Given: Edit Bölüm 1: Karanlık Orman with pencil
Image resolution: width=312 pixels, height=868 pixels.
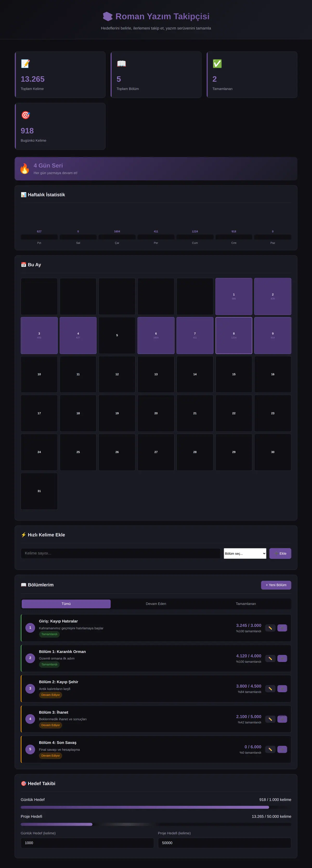Looking at the screenshot, I should 270,658.
